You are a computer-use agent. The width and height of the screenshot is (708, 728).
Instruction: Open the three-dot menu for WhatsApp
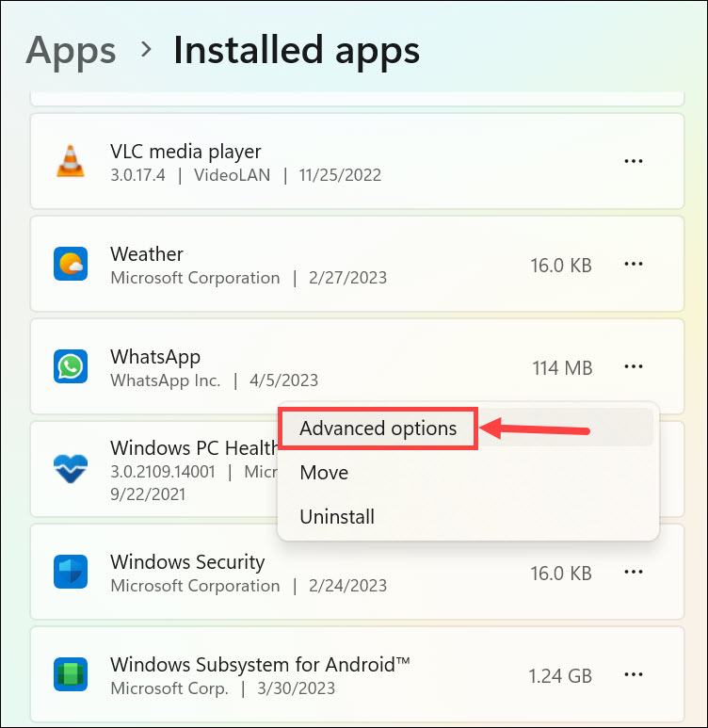pos(634,366)
